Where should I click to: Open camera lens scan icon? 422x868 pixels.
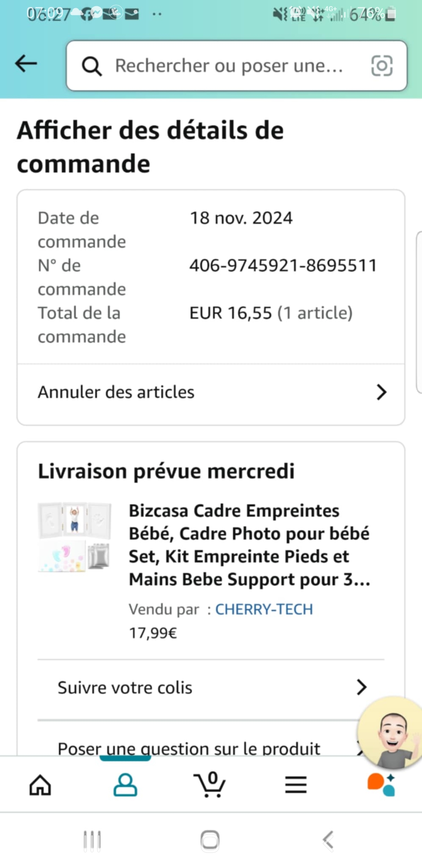[381, 66]
